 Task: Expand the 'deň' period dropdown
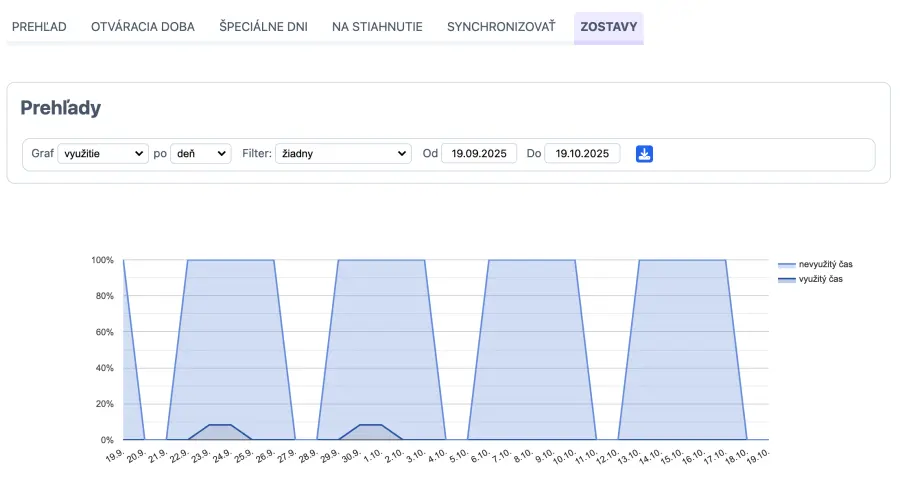click(200, 154)
